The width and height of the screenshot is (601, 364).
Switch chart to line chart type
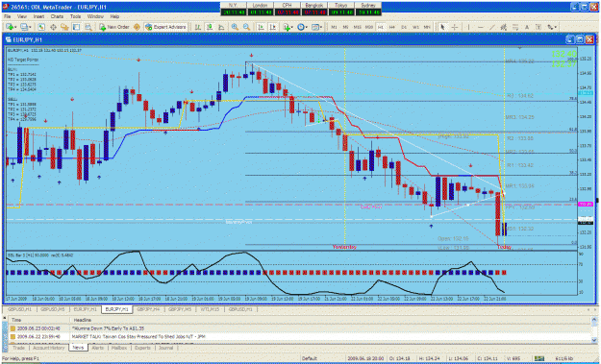click(221, 27)
